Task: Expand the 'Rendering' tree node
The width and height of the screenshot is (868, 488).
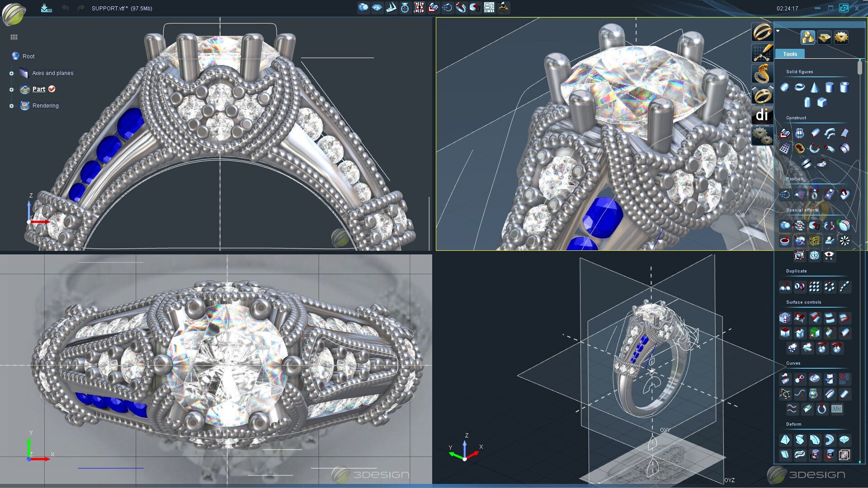Action: 11,105
